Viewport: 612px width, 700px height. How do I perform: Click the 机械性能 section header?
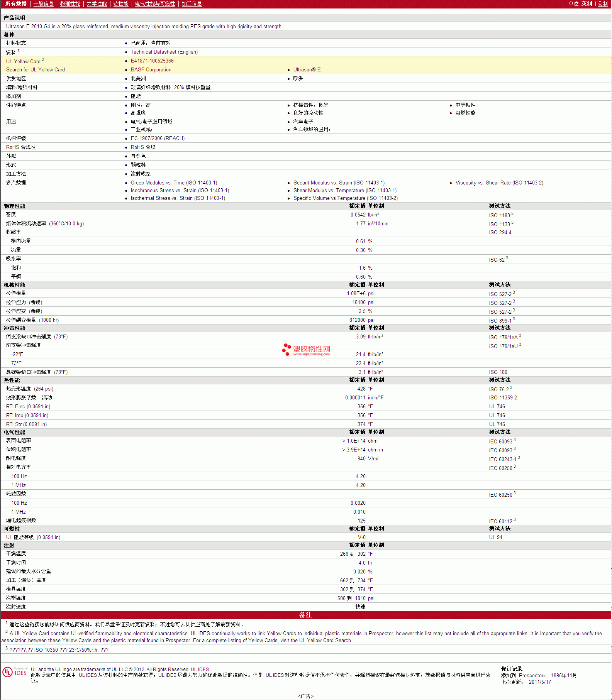click(x=14, y=285)
